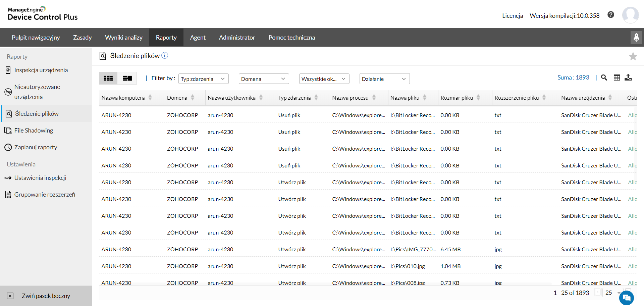Open the live chat bubble icon
Viewport: 644px width, 307px height.
626,298
